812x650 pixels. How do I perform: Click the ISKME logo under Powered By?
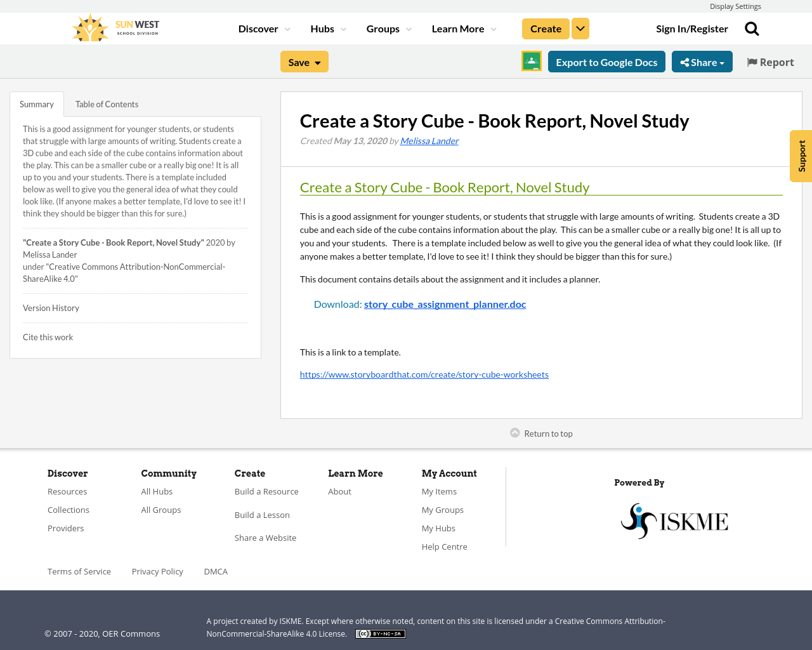pyautogui.click(x=674, y=519)
